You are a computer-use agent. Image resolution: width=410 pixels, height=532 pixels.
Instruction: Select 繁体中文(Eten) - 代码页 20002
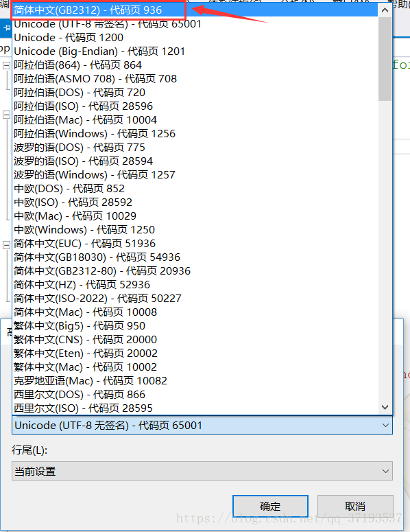click(x=195, y=354)
